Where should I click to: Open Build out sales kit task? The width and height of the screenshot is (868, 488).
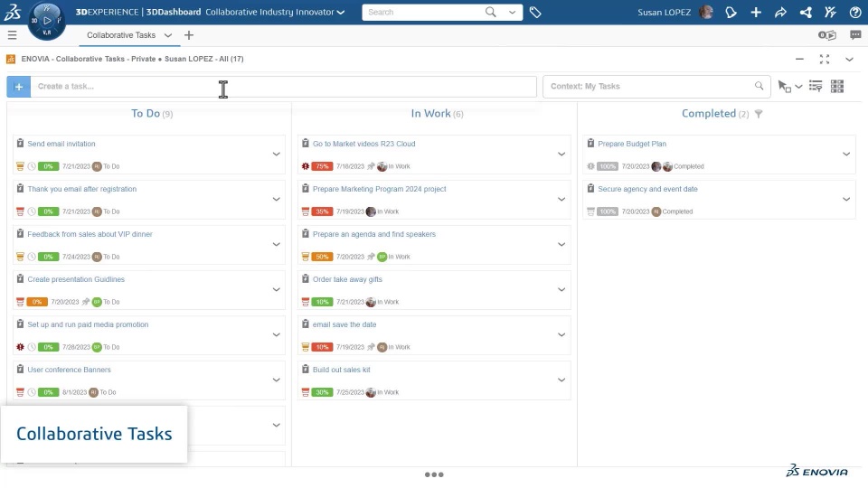pos(341,370)
